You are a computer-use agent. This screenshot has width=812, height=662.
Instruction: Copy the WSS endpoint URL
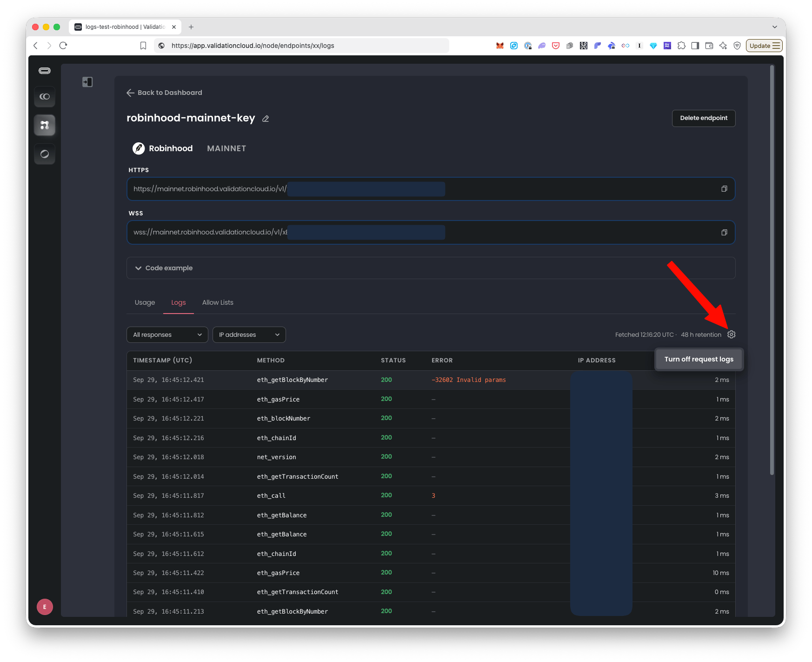pos(724,233)
